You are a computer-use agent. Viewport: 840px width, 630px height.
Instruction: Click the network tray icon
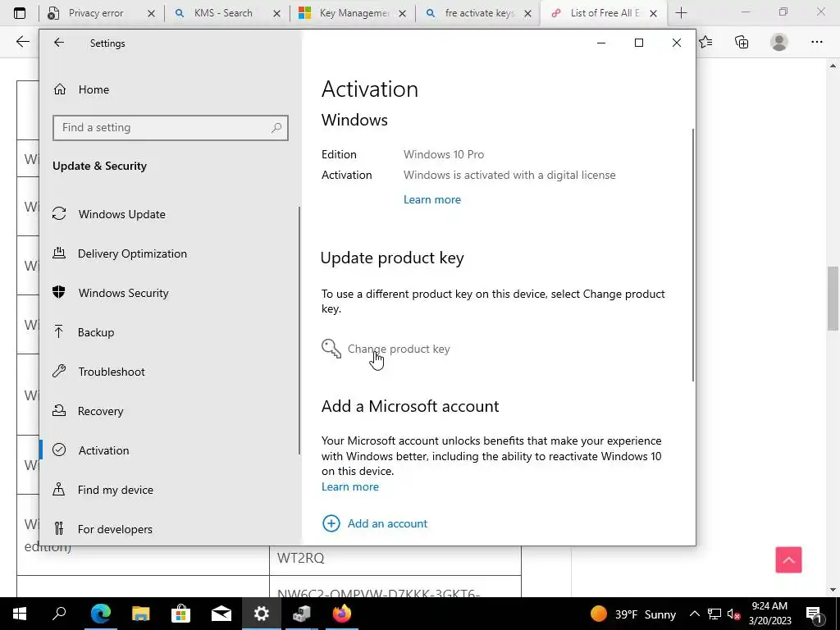[714, 614]
